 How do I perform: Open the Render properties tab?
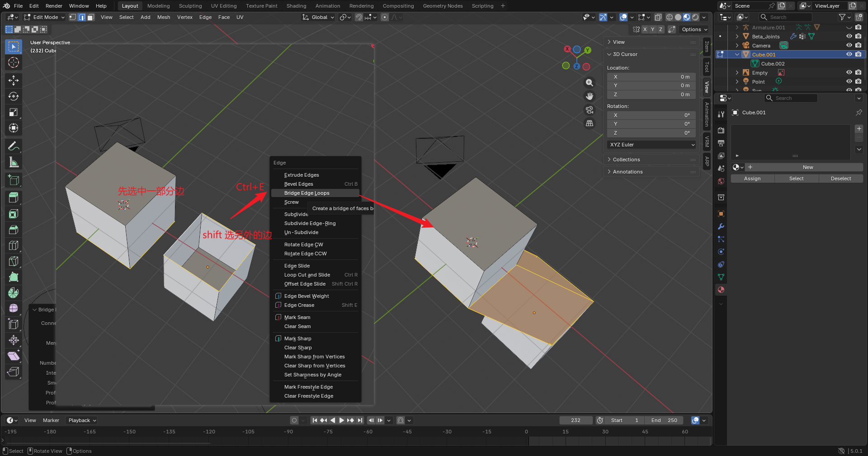(x=721, y=131)
